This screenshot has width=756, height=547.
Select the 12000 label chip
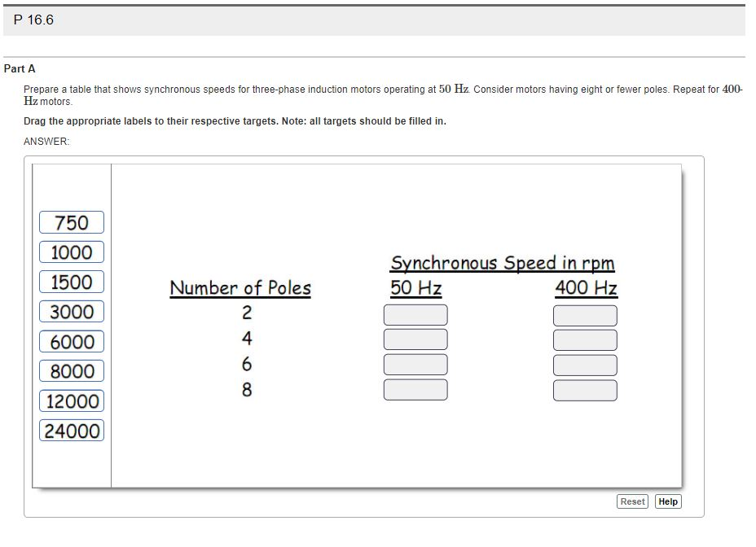(x=71, y=400)
